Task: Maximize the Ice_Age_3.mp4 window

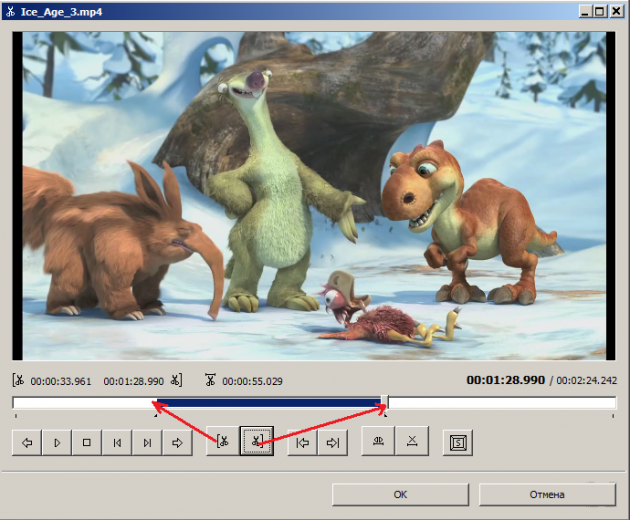Action: [599, 11]
